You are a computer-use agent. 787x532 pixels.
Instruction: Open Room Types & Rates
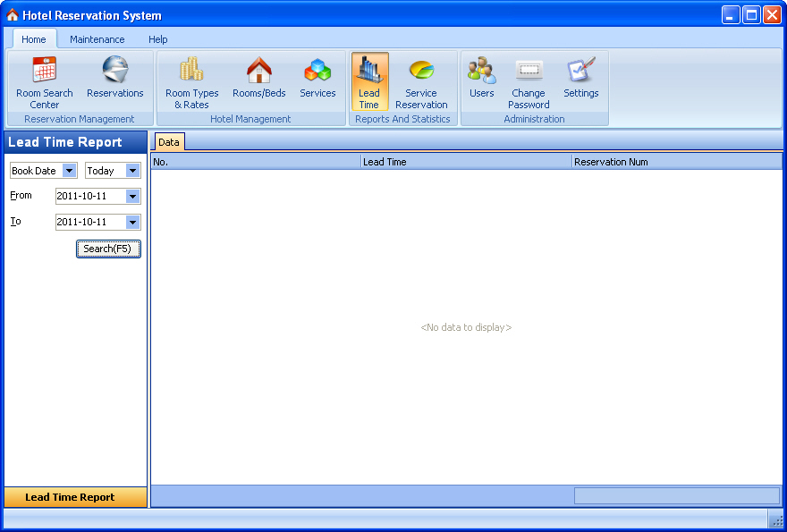click(191, 81)
